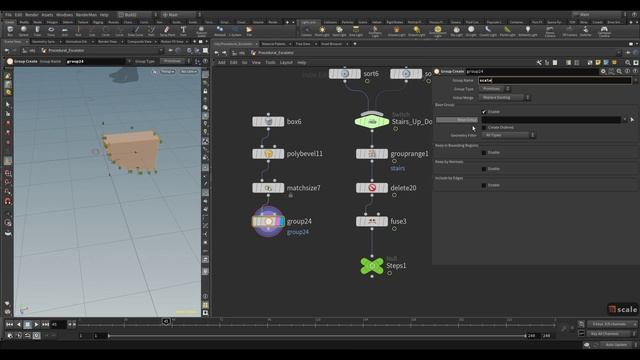Add a Sky Light from the shelf

click(x=456, y=31)
